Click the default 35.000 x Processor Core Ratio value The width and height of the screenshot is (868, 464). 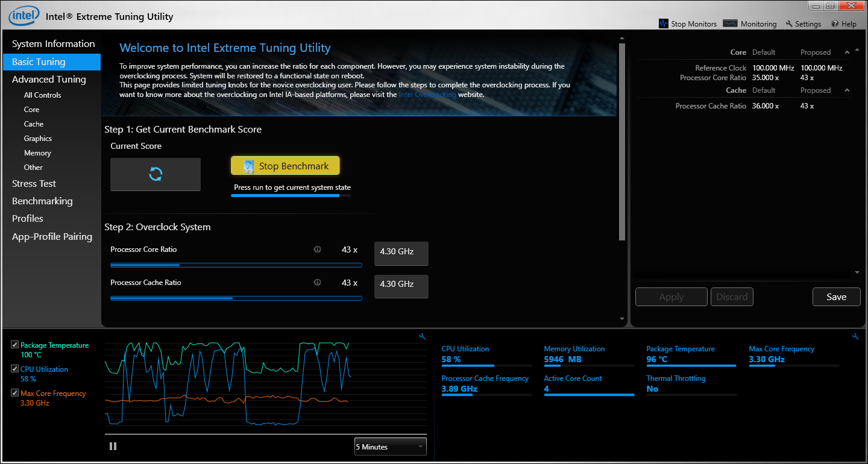click(x=766, y=78)
